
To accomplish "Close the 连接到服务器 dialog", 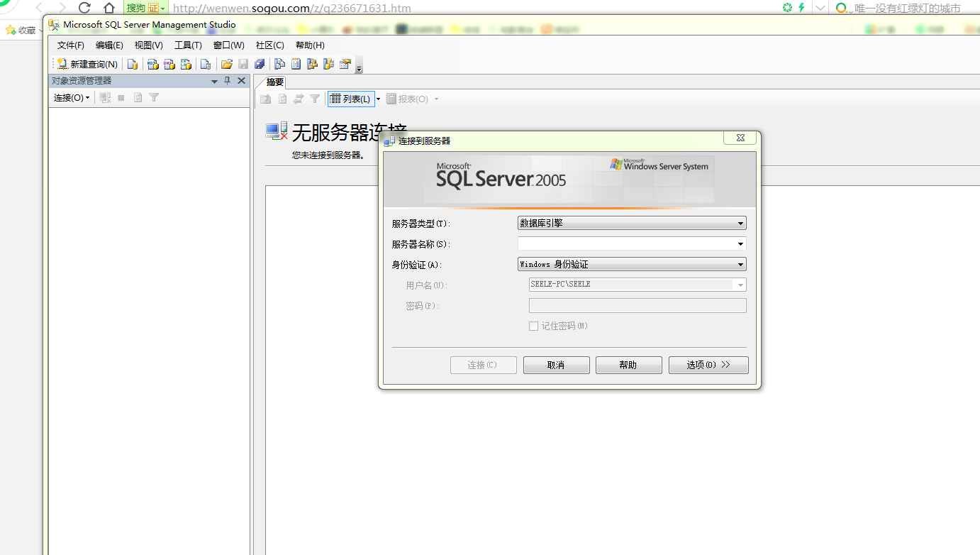I will coord(740,138).
